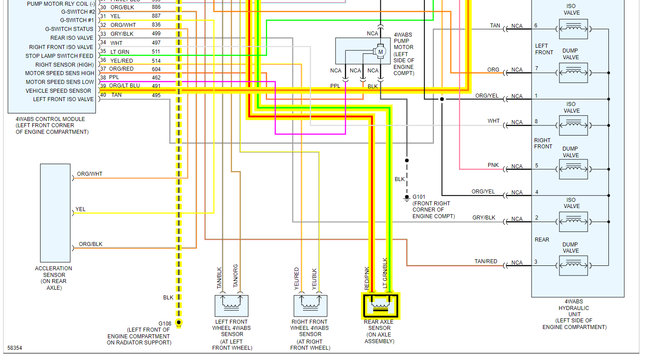Click the 'LT GRN/BLK' vertical wire label
This screenshot has height=363, width=650.
(x=385, y=273)
